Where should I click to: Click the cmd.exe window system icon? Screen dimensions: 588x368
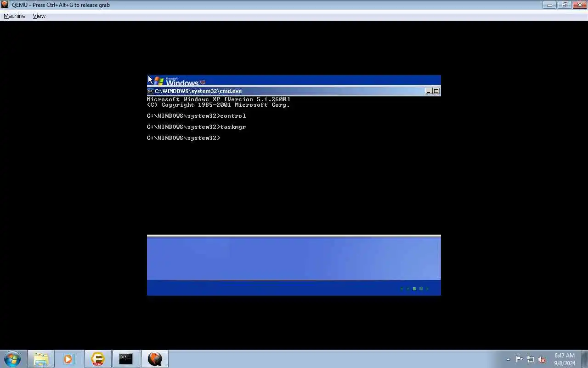(x=150, y=91)
